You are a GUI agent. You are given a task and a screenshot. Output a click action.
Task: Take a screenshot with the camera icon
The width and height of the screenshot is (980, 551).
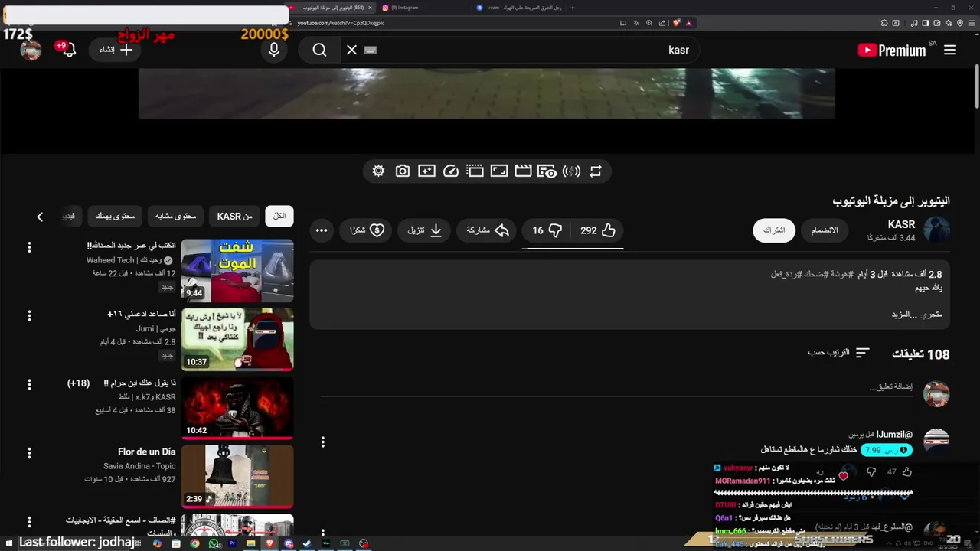pyautogui.click(x=403, y=171)
